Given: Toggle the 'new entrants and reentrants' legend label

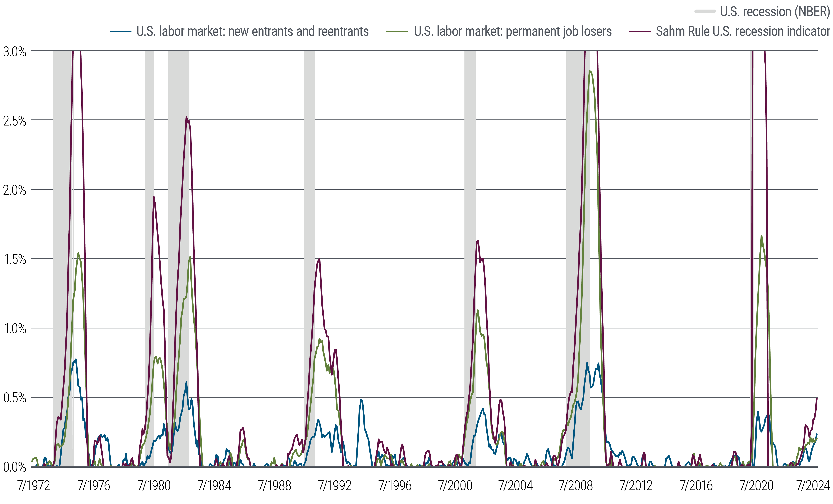Looking at the screenshot, I should (x=252, y=31).
